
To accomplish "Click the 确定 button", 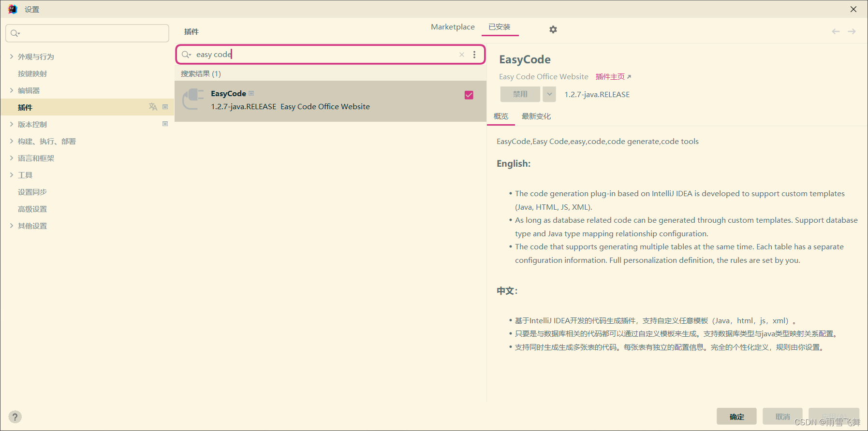I will [737, 417].
